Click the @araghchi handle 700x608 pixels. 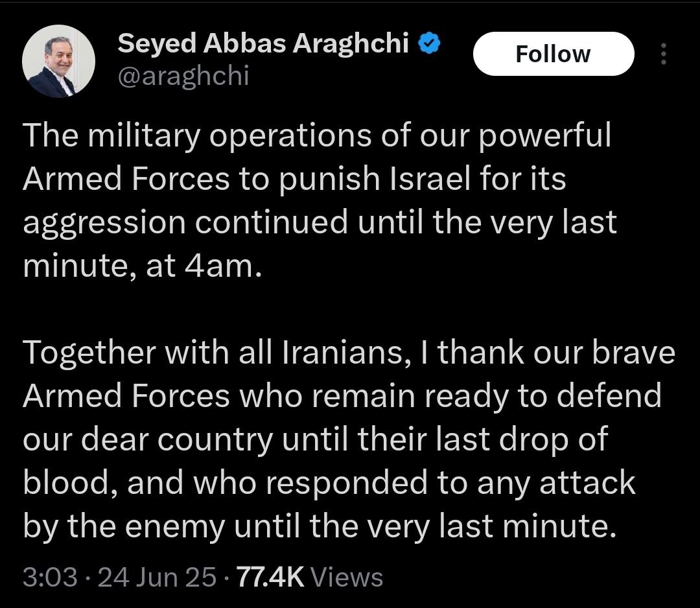pyautogui.click(x=183, y=77)
